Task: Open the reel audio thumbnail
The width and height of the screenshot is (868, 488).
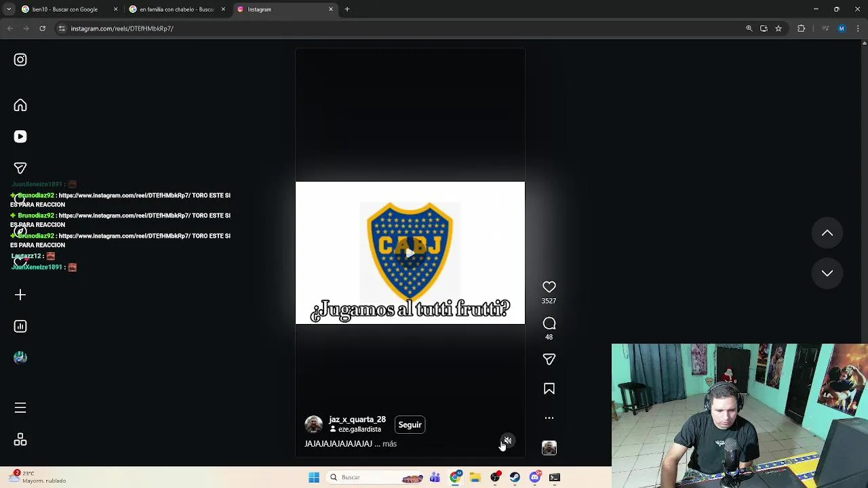Action: 549,448
